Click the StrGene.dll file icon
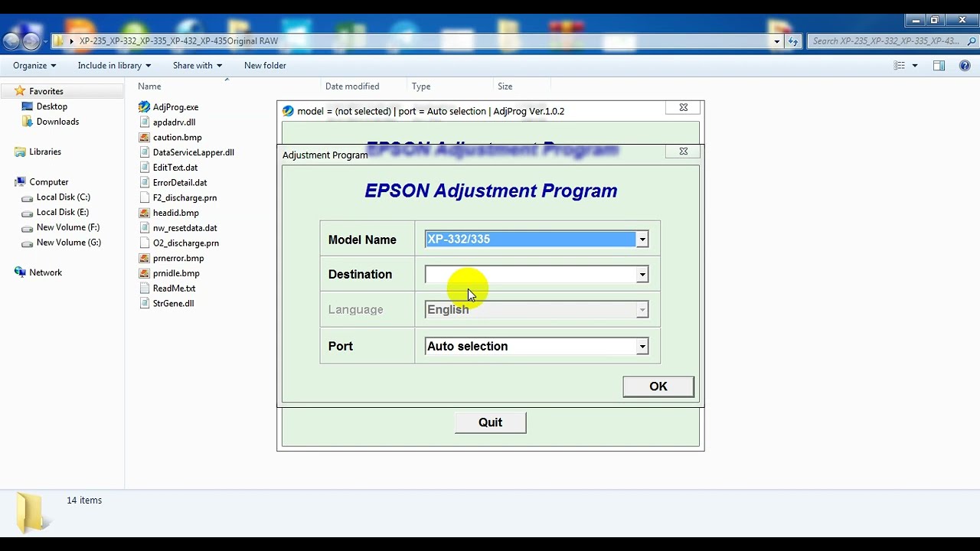This screenshot has width=980, height=551. tap(144, 304)
